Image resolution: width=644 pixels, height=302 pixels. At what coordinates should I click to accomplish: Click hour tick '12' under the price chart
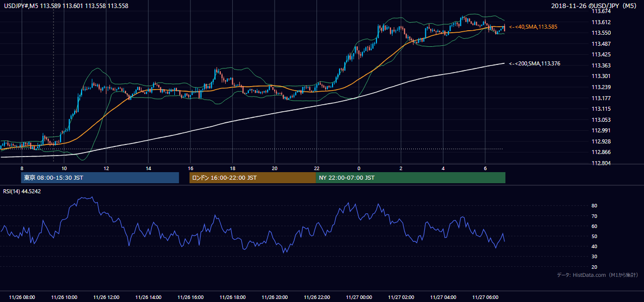(106, 168)
